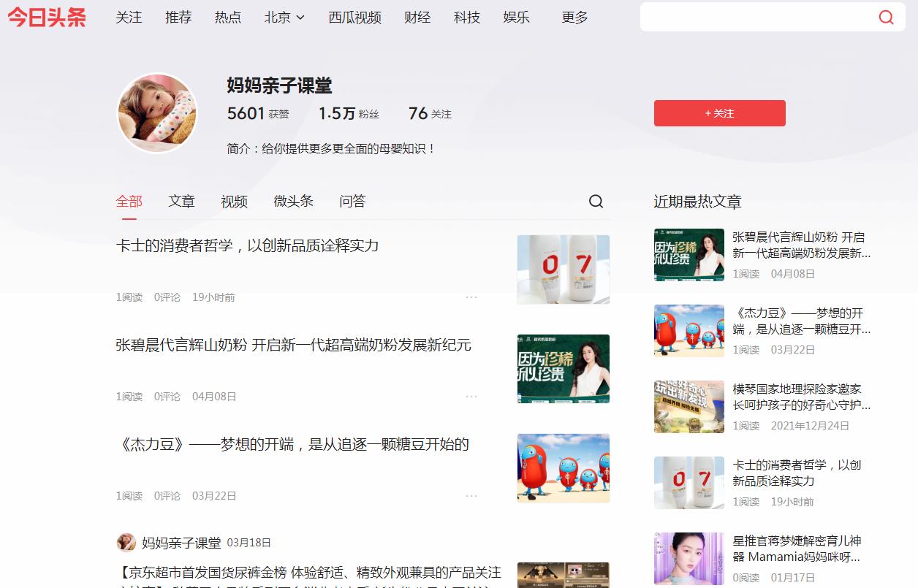
Task: Open more options for 《杰力豆》 article
Action: [471, 496]
